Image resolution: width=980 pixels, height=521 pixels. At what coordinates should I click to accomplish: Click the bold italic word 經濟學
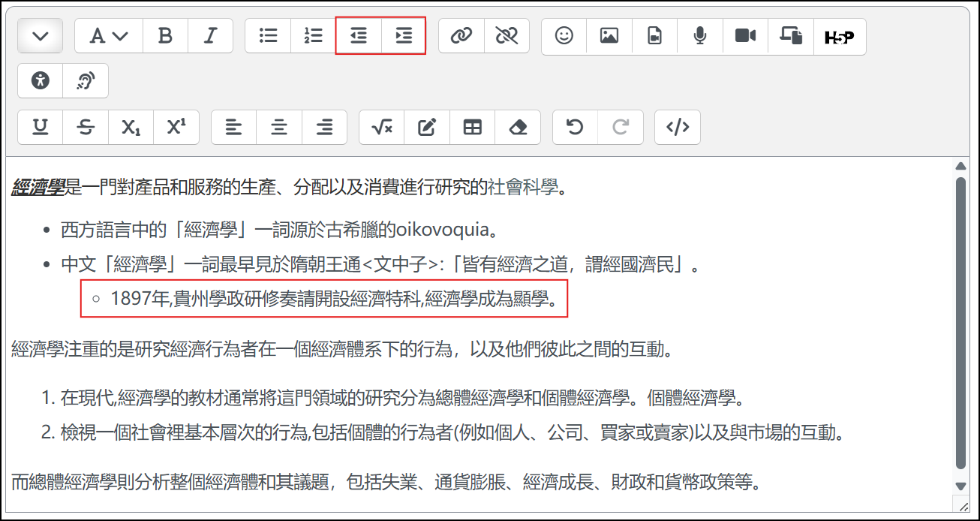pos(38,188)
